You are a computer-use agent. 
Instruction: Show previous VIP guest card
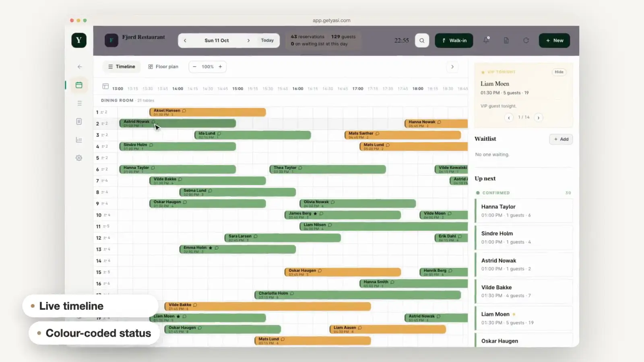(x=509, y=117)
